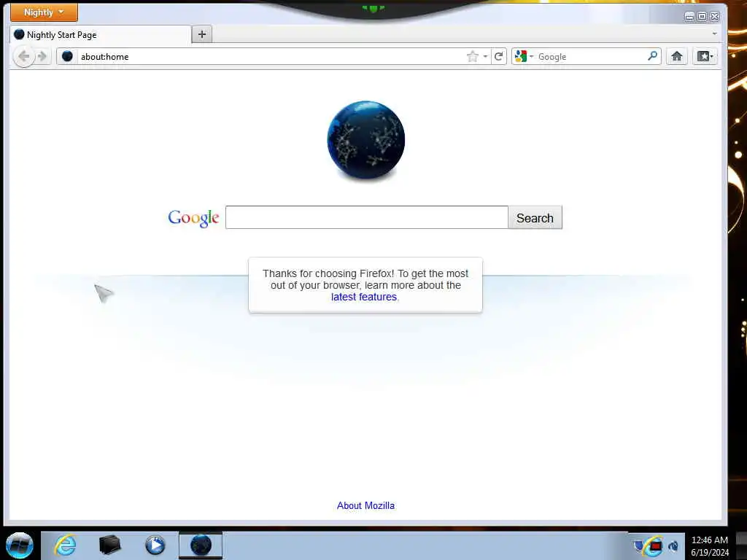
Task: Close the Nightly window
Action: coord(715,17)
